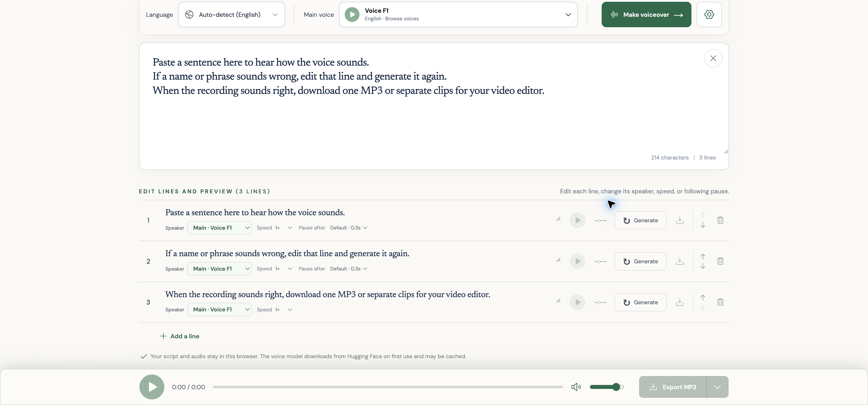Change Speed dropdown on line 3

tap(283, 310)
